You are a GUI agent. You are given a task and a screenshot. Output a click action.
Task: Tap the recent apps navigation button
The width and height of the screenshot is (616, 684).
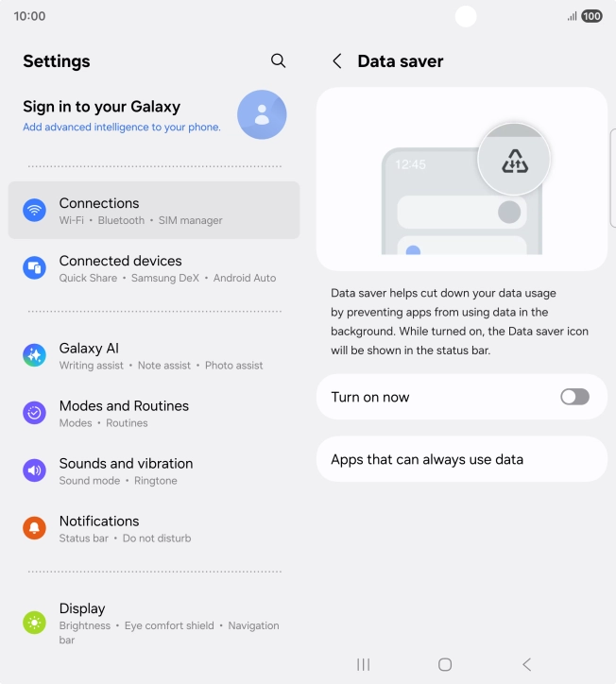(363, 664)
